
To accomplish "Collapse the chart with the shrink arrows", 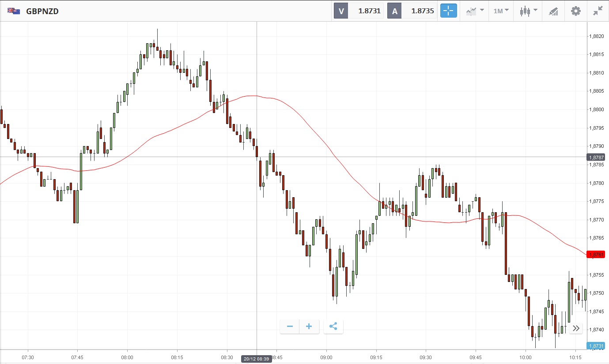I will click(598, 11).
